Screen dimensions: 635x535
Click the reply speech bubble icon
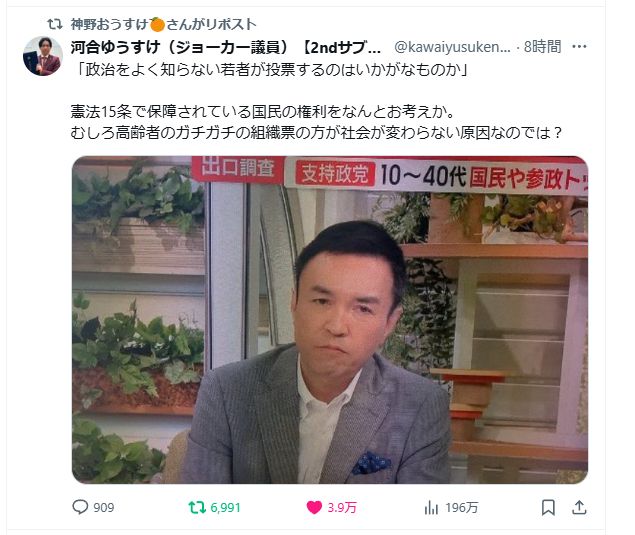pyautogui.click(x=80, y=507)
